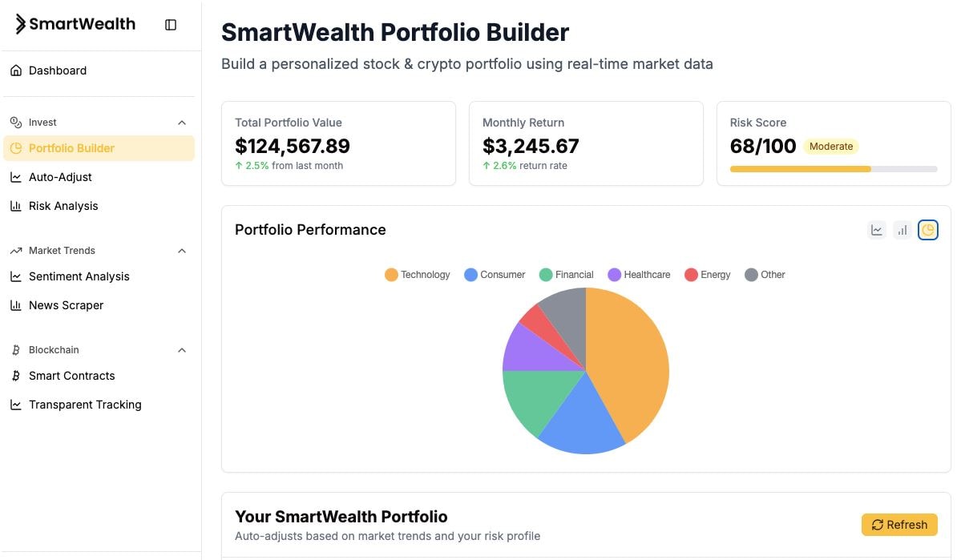Viewport: 961px width, 560px height.
Task: Click the SmartWealth logo icon
Action: tap(20, 25)
